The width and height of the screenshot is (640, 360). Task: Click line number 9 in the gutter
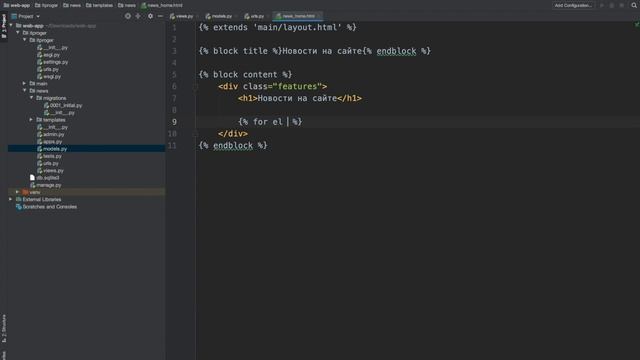[174, 122]
